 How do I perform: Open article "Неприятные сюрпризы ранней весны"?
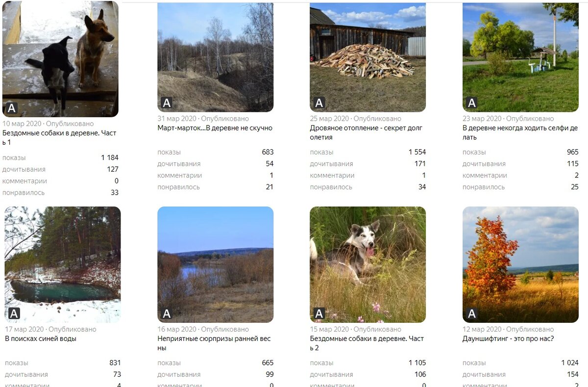(214, 343)
